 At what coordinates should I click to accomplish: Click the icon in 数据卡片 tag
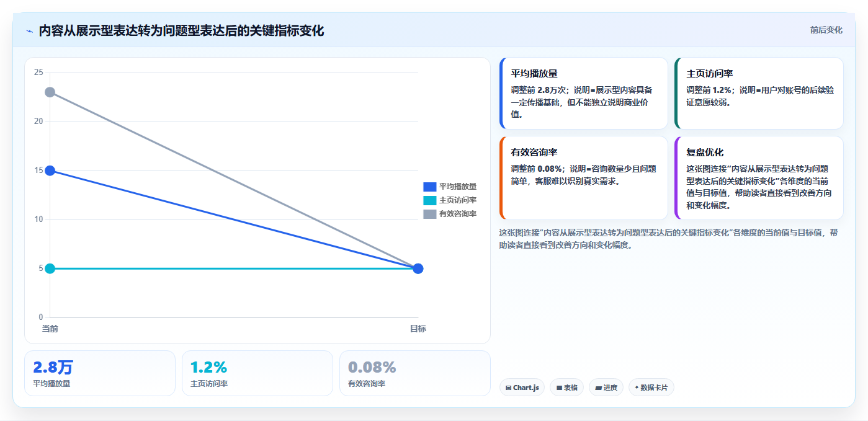637,388
